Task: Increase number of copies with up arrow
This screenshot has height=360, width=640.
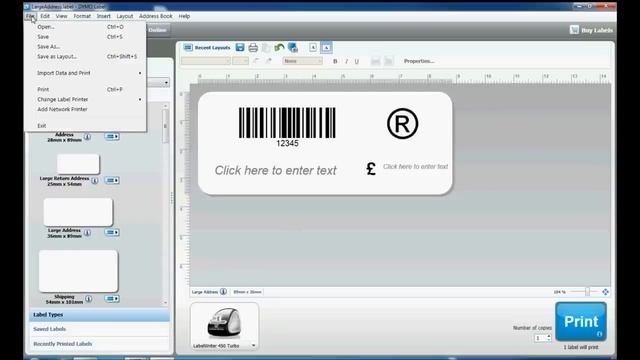Action: 549,336
